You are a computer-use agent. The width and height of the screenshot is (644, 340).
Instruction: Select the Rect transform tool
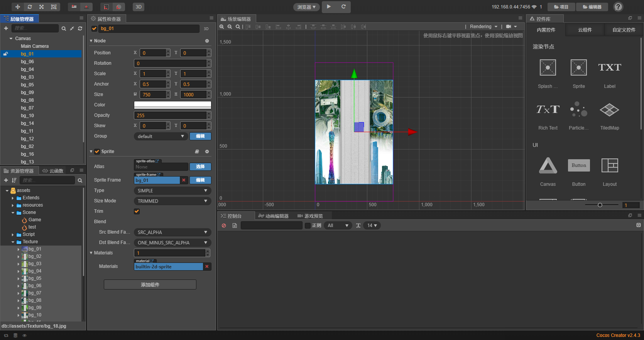pos(54,7)
